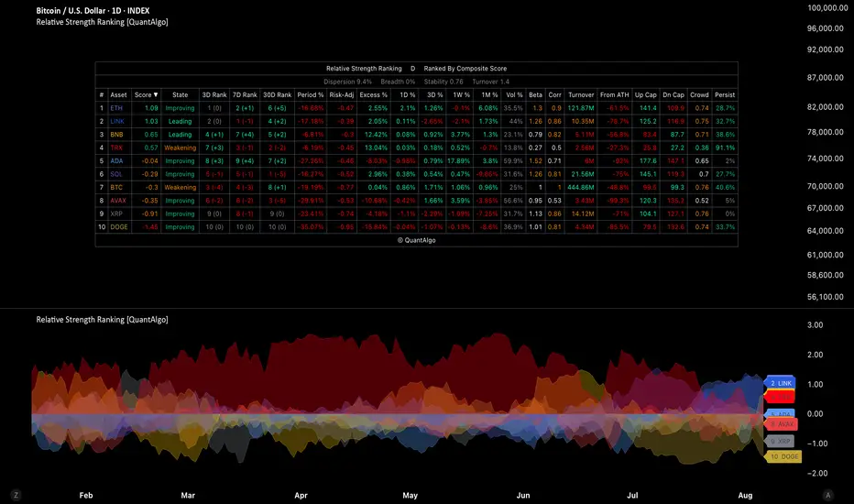Click the Z timezone button at bottom left

point(16,495)
